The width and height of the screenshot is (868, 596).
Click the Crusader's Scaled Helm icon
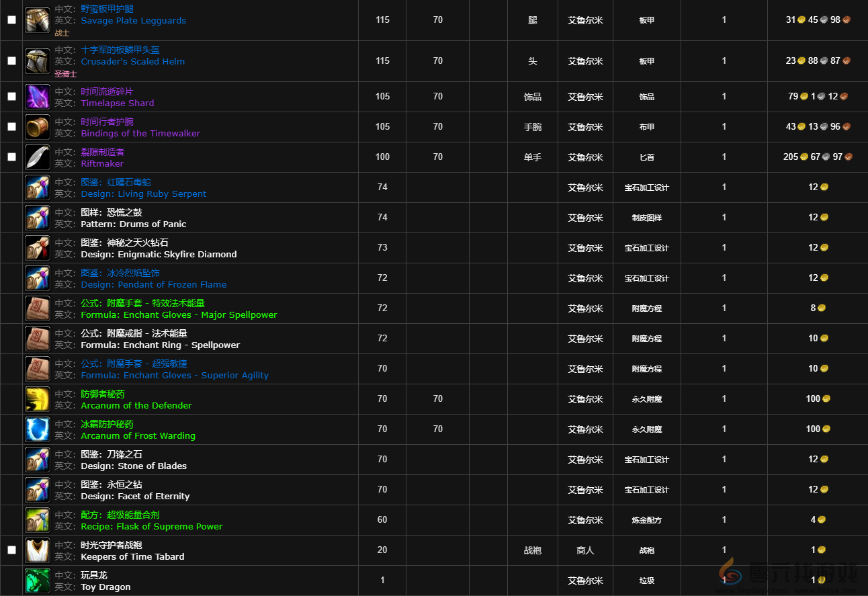[38, 61]
